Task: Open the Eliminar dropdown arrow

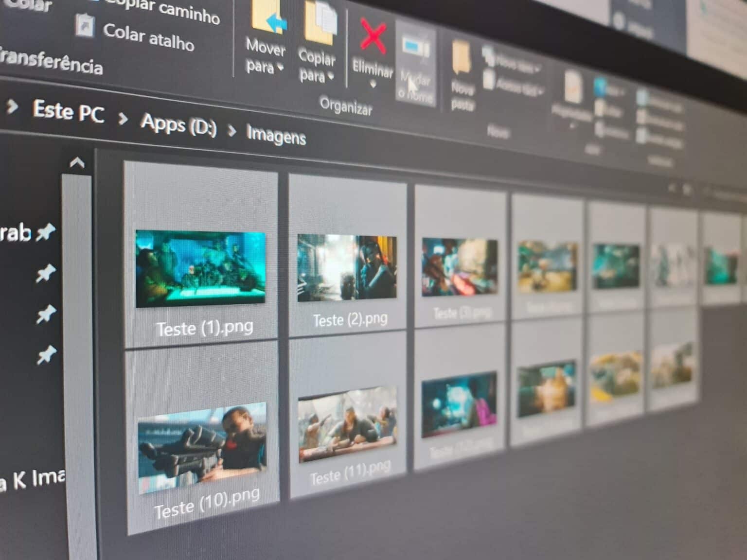Action: point(373,86)
